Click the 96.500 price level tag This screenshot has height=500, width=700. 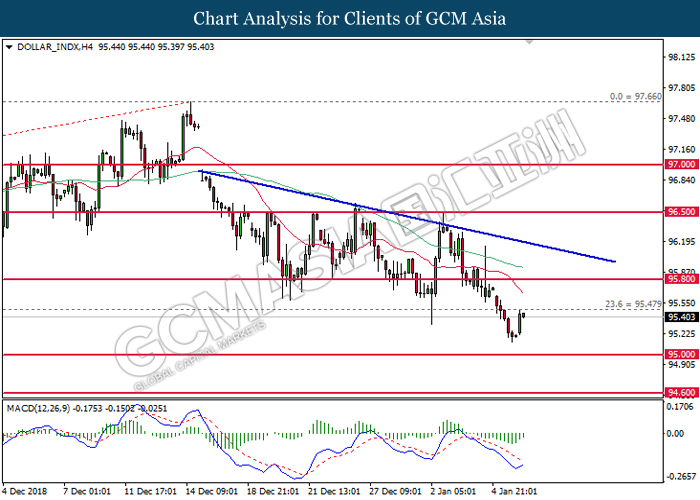(681, 212)
